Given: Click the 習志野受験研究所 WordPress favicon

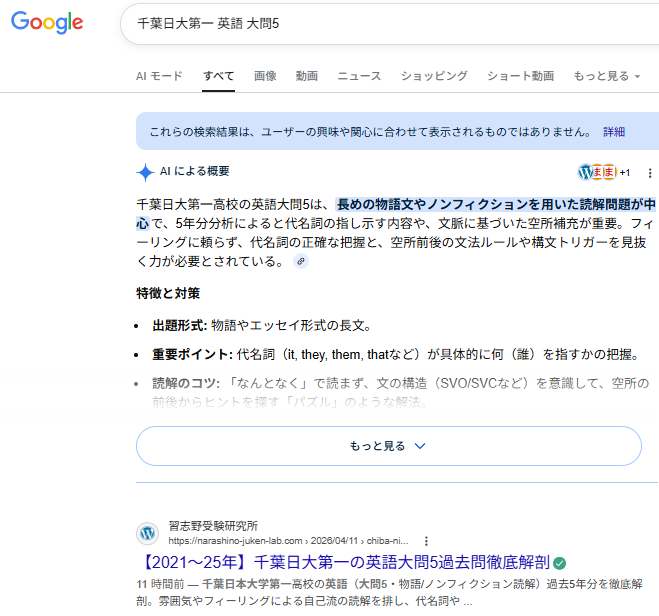Looking at the screenshot, I should coord(148,533).
